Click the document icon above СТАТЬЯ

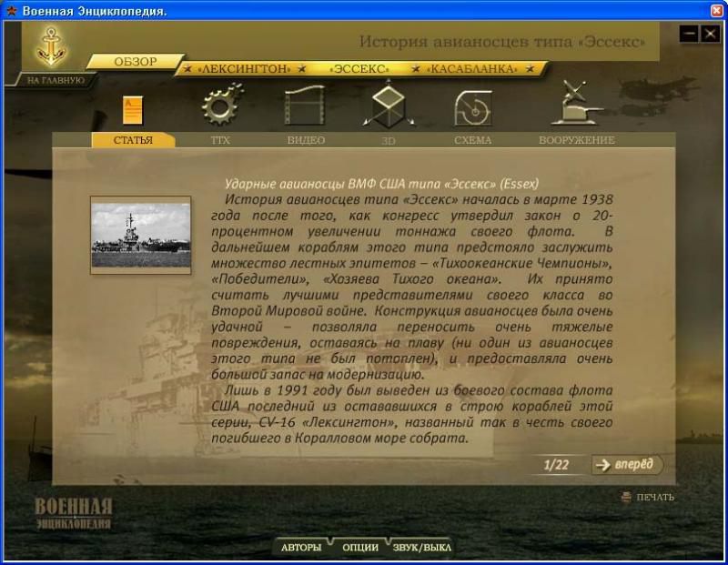point(133,111)
